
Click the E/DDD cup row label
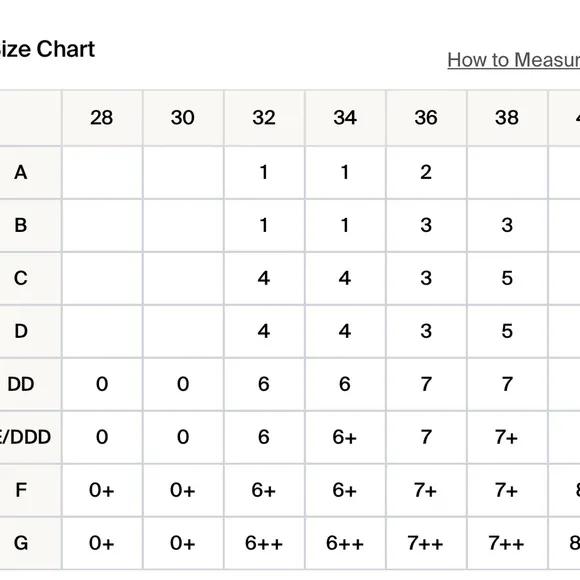pyautogui.click(x=25, y=437)
